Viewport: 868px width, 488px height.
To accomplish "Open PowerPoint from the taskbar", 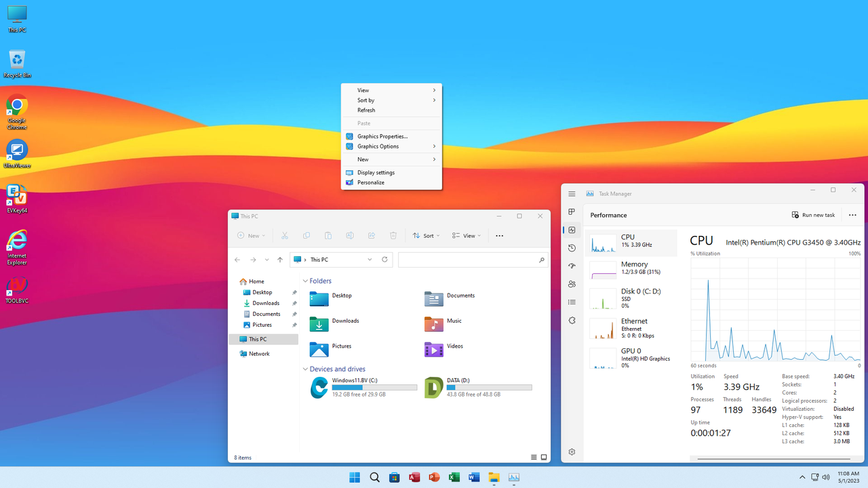I will pyautogui.click(x=434, y=477).
